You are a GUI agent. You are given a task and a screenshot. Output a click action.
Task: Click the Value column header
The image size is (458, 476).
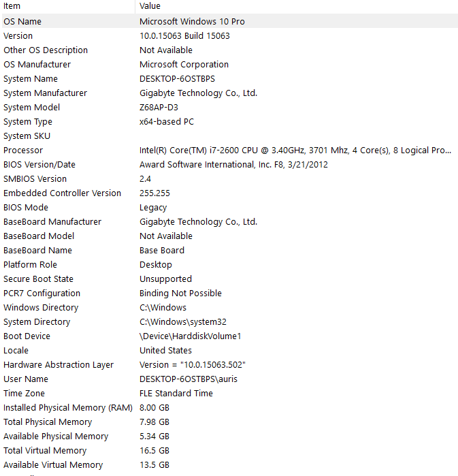(x=297, y=6)
